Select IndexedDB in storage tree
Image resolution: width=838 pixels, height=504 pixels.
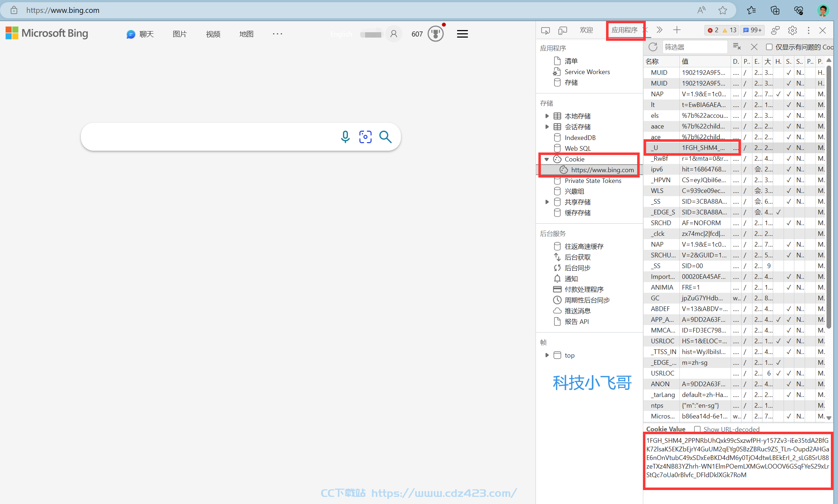click(580, 137)
